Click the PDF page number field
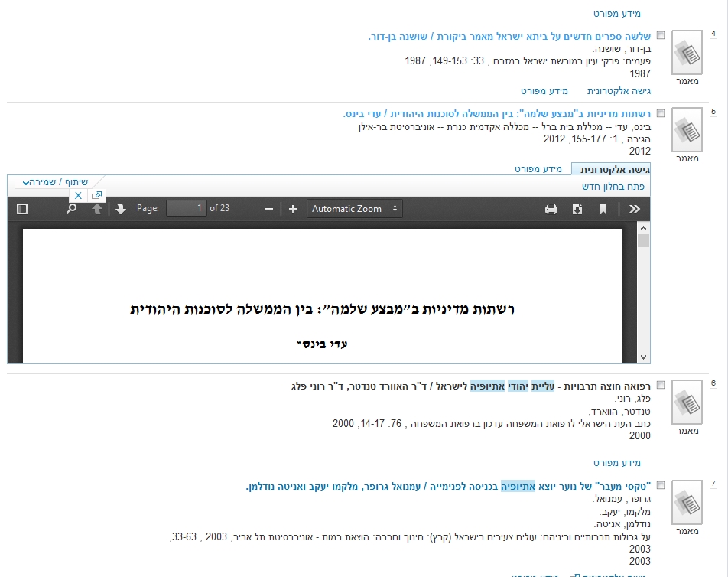This screenshot has height=577, width=728. (x=187, y=209)
